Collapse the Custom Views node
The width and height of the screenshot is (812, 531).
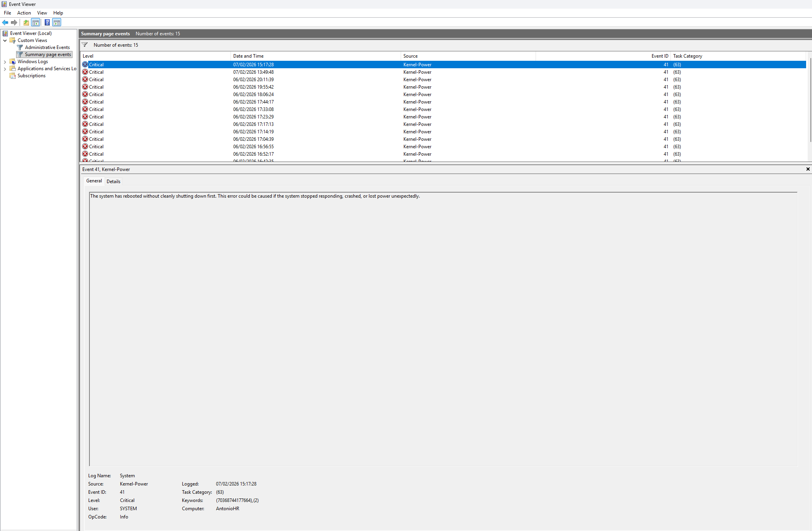[5, 40]
